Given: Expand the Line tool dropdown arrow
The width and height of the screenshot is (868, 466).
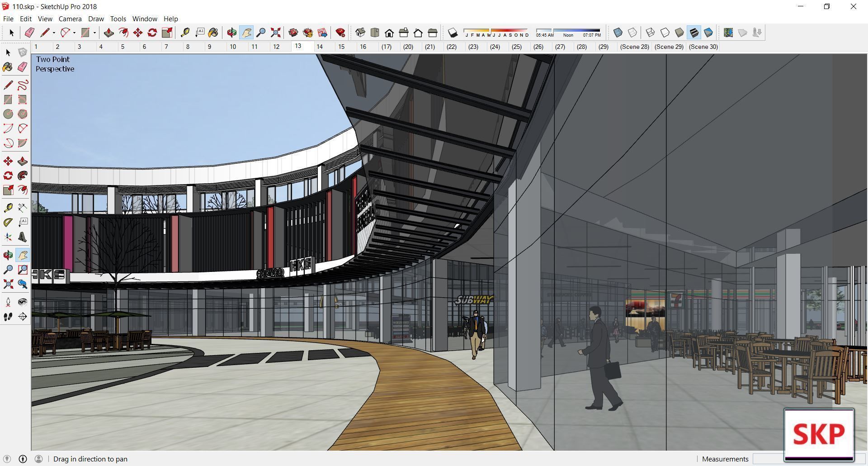Looking at the screenshot, I should click(54, 33).
